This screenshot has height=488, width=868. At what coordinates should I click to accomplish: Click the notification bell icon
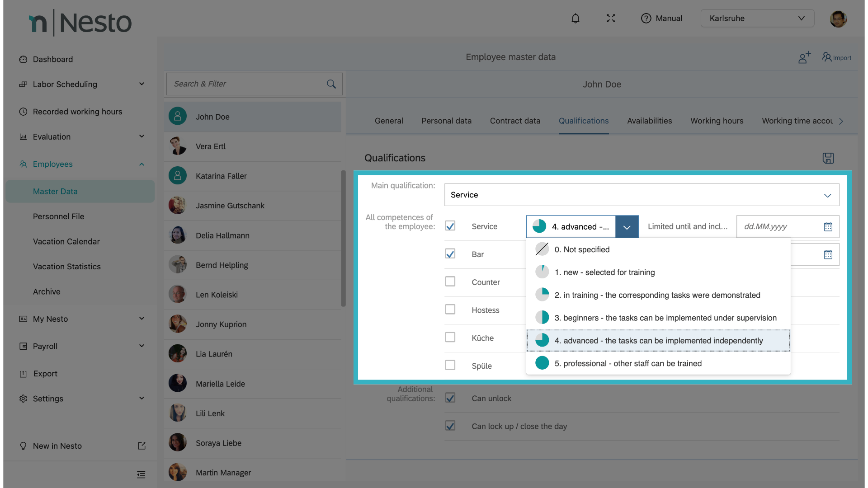tap(575, 19)
